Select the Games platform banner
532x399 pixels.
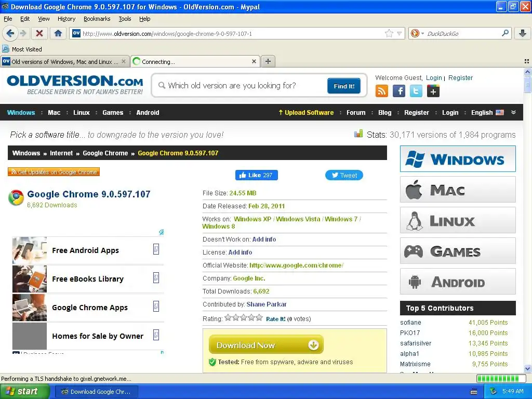(x=458, y=251)
